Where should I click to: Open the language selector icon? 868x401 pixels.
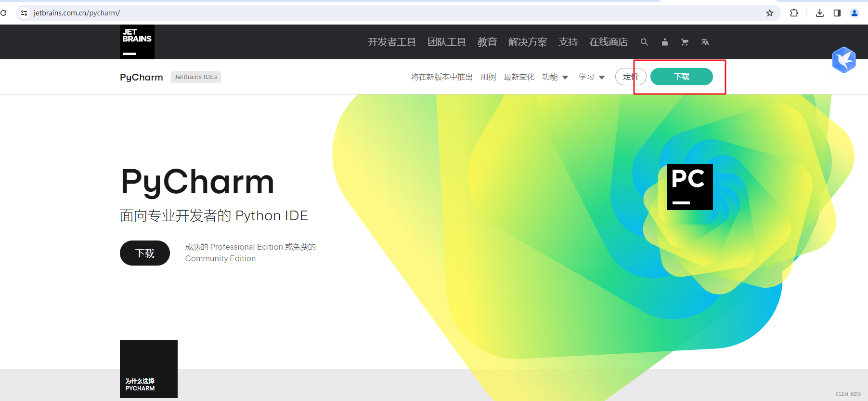(705, 42)
